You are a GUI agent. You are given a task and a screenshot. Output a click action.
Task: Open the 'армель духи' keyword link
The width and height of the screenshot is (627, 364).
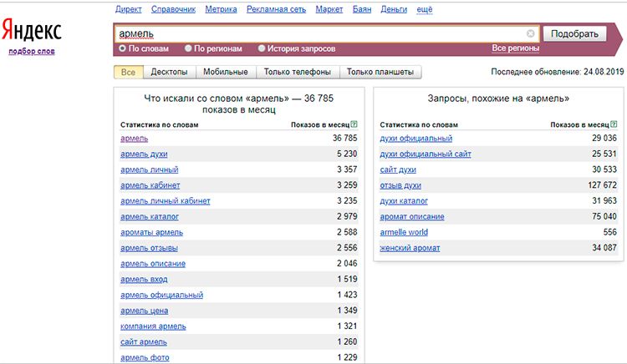[x=144, y=154]
